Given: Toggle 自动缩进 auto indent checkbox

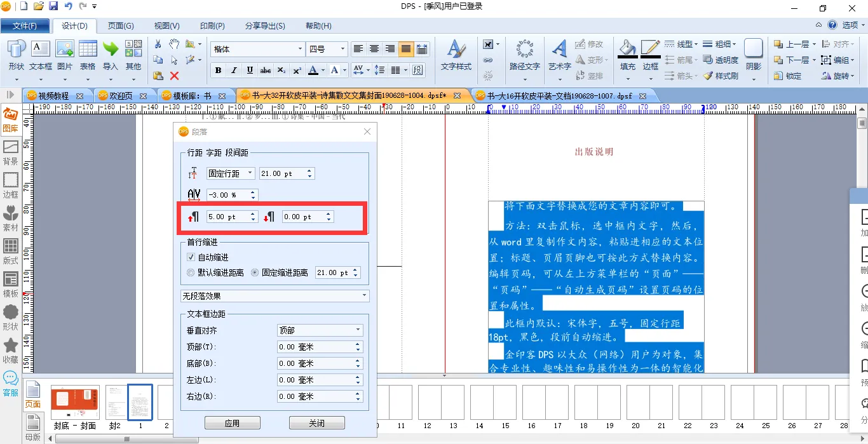Looking at the screenshot, I should [x=191, y=257].
